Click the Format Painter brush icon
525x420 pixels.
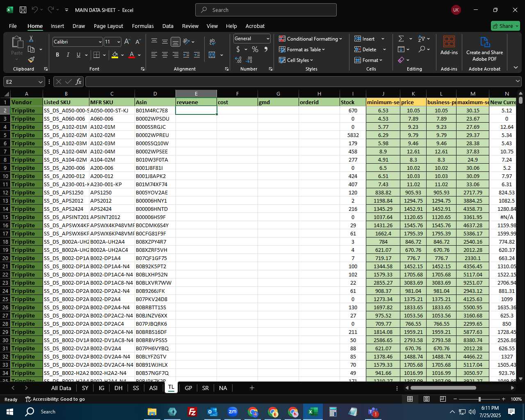coord(31,60)
